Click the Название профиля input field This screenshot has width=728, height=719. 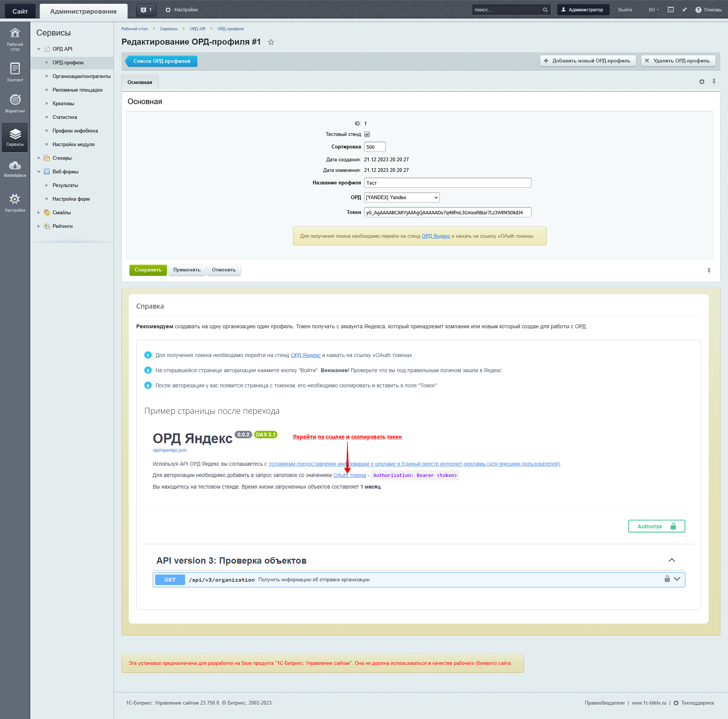coord(447,182)
